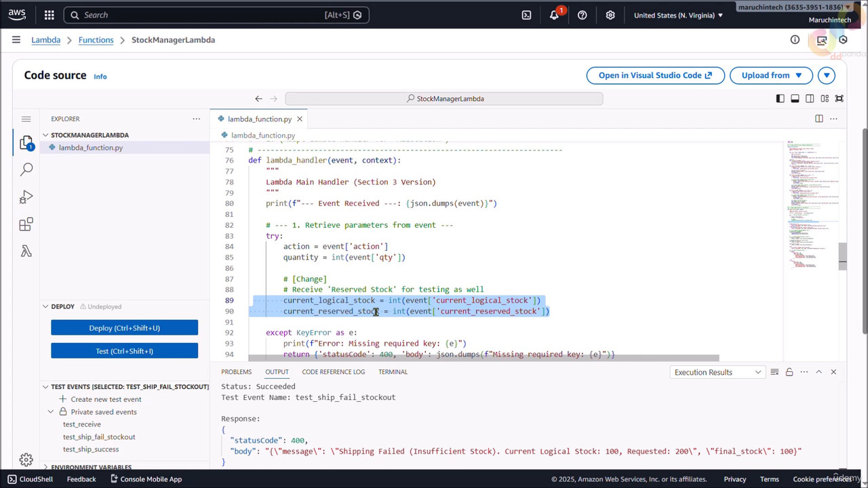This screenshot has width=868, height=488.
Task: Click Open in Visual Studio Code
Action: point(655,75)
